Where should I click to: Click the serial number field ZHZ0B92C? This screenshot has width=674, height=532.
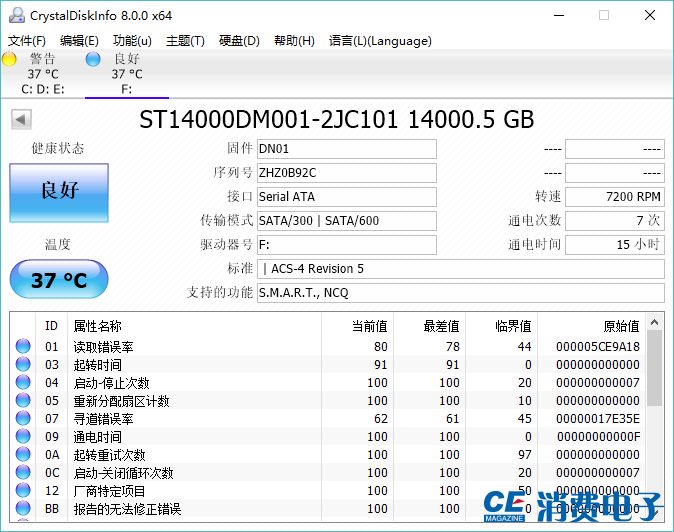[x=346, y=173]
